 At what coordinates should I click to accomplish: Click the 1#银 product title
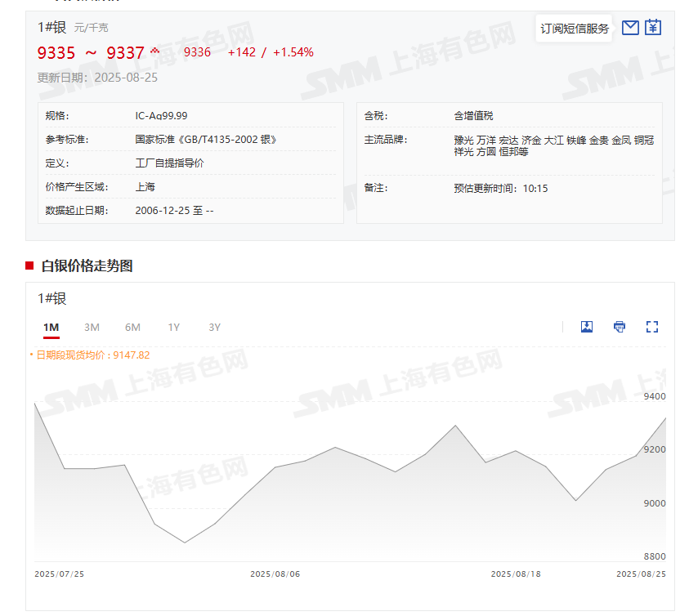pyautogui.click(x=51, y=27)
